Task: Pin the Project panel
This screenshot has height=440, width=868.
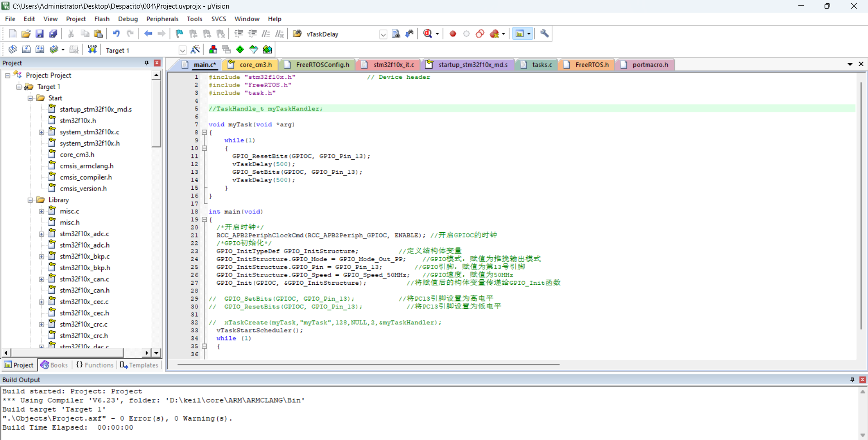Action: click(147, 63)
